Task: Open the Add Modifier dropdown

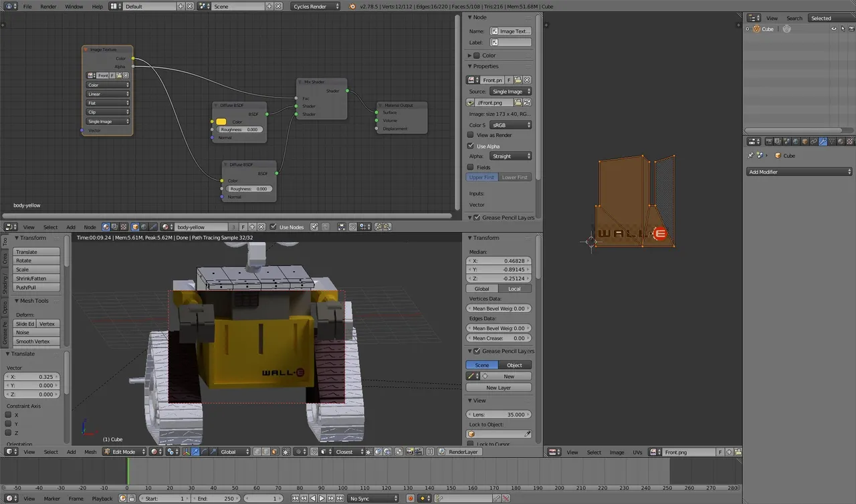Action: 799,172
